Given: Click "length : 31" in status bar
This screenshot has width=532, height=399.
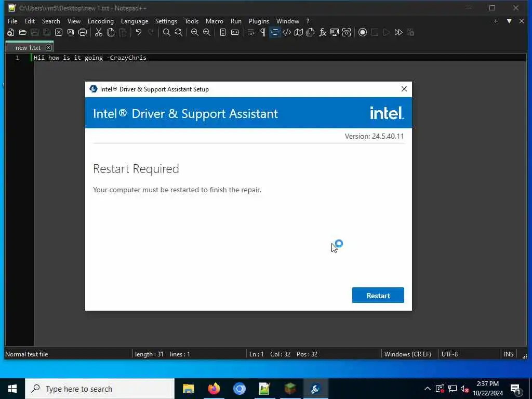Looking at the screenshot, I should coord(149,354).
